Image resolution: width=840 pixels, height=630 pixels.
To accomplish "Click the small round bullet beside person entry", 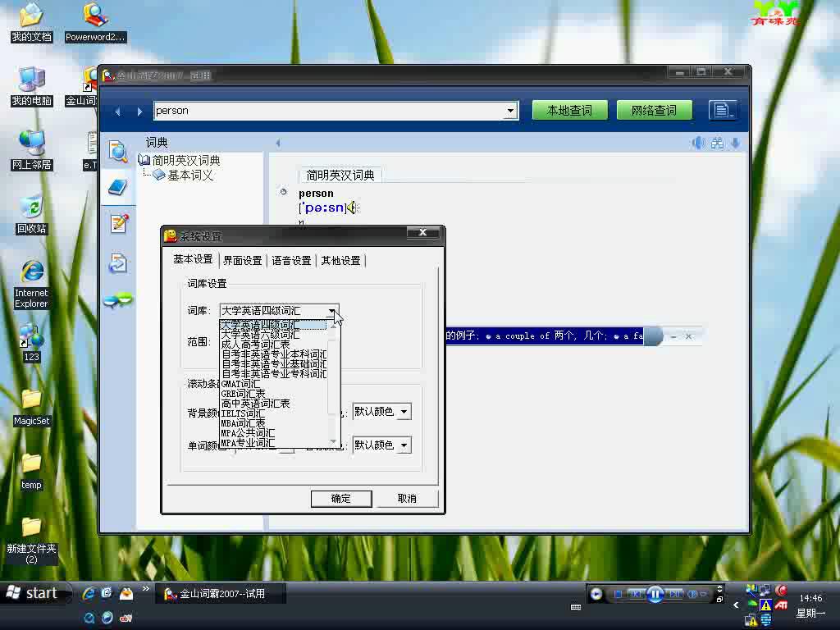I will pos(283,192).
